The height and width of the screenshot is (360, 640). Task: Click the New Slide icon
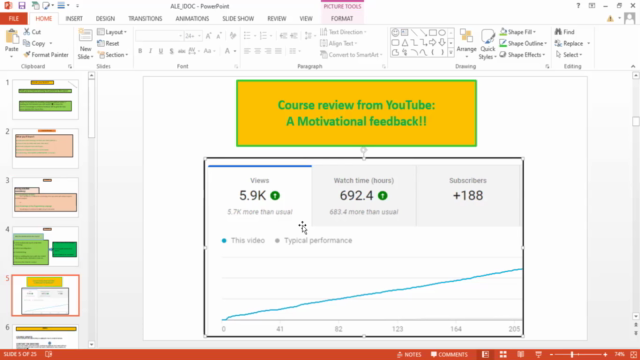(x=85, y=36)
